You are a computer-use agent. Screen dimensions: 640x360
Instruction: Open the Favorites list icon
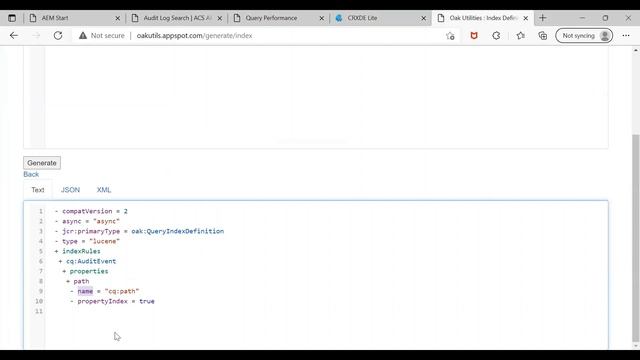[520, 36]
